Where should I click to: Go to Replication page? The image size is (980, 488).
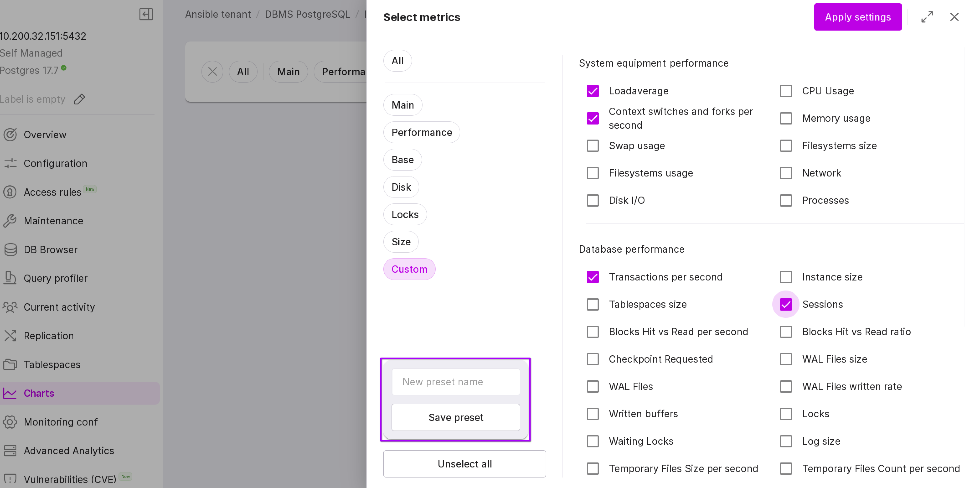(x=49, y=336)
